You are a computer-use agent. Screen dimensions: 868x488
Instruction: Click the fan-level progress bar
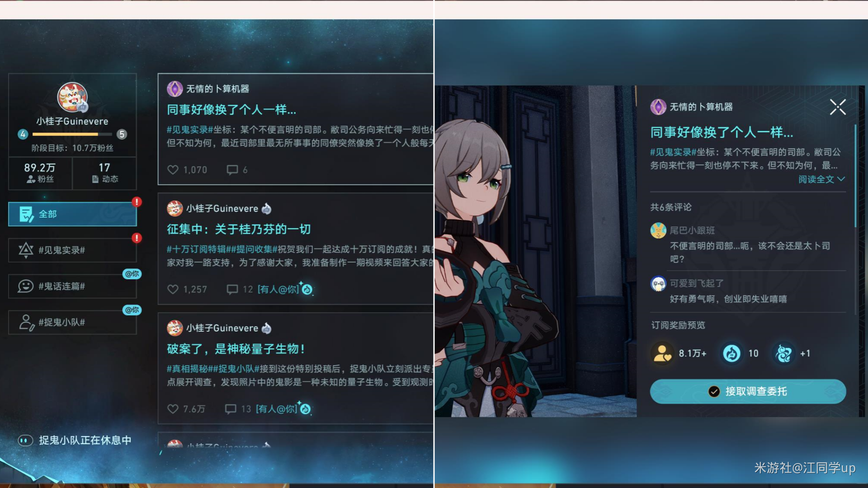[x=72, y=134]
